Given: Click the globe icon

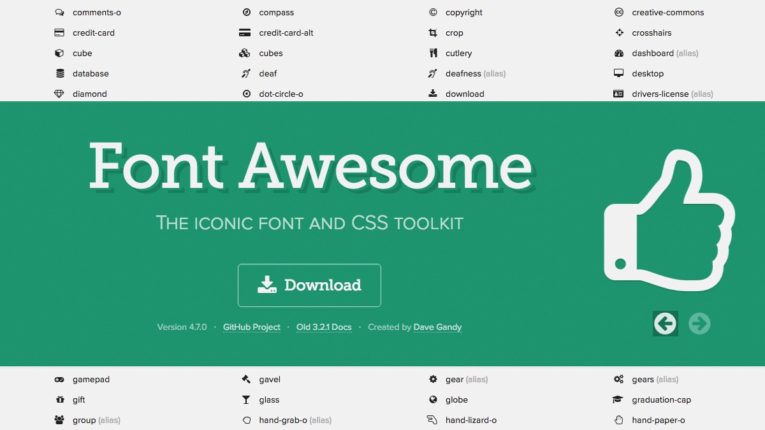Looking at the screenshot, I should (x=433, y=400).
